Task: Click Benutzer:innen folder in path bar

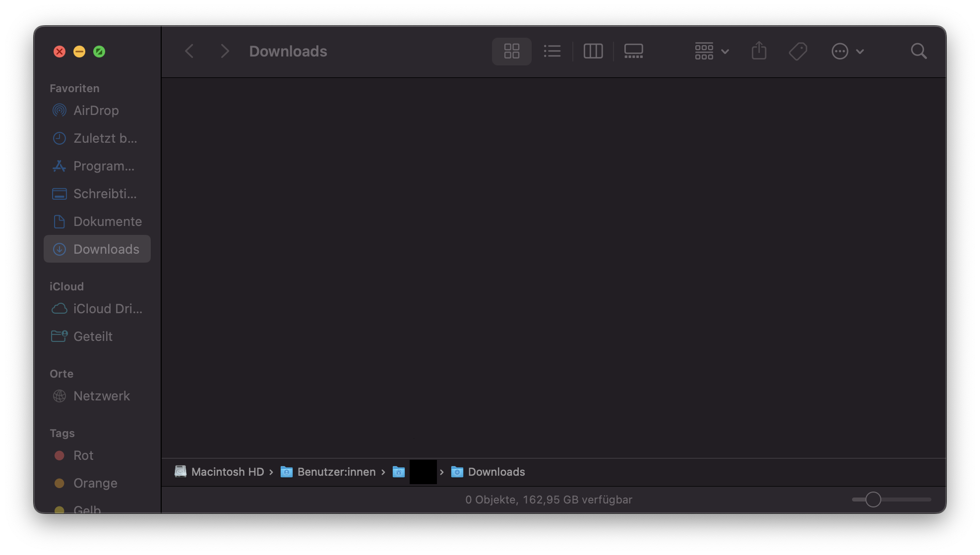Action: [x=336, y=472]
